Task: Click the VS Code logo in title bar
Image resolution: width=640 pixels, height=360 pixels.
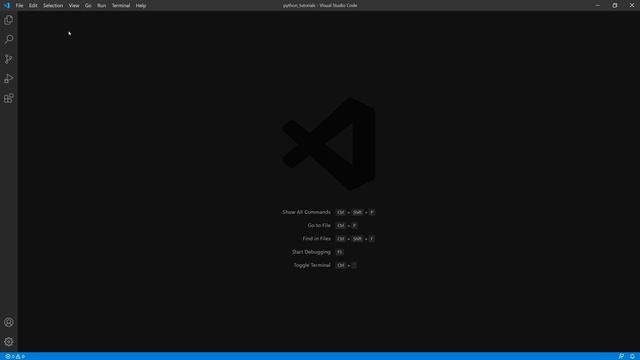Action: pos(7,5)
